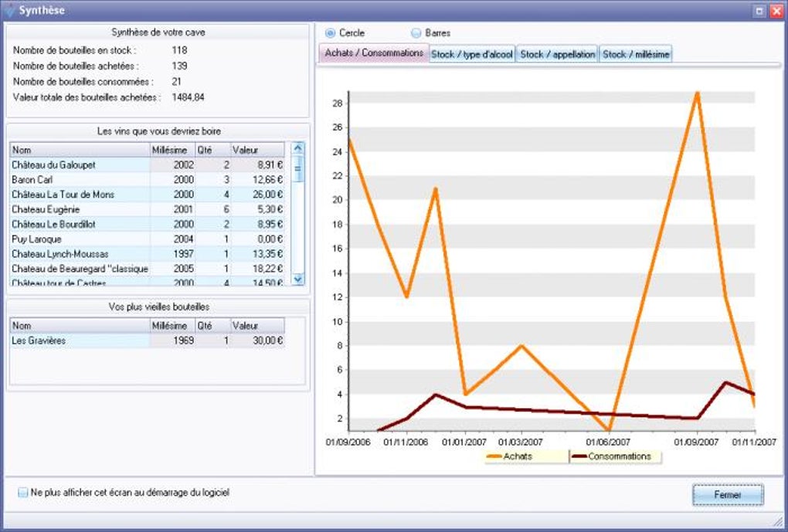Click the Synthèse window app icon
The image size is (788, 532).
click(x=9, y=10)
